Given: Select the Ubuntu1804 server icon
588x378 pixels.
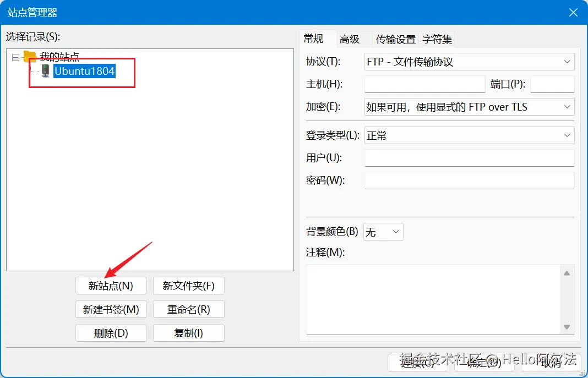Looking at the screenshot, I should coord(45,70).
